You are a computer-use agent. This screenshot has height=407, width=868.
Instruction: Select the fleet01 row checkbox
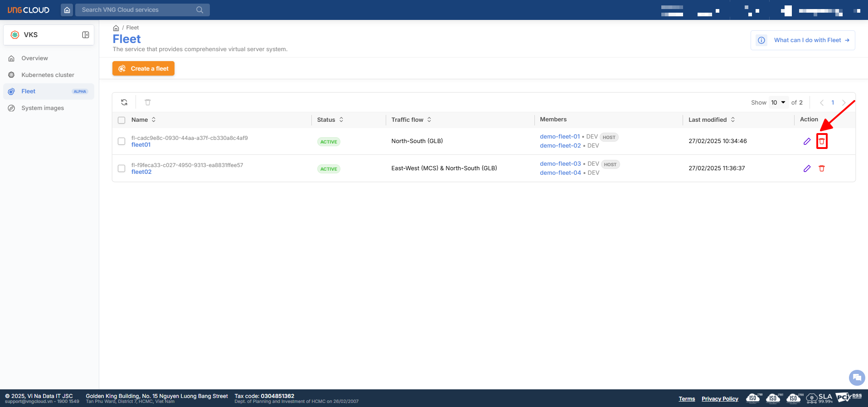[x=121, y=141]
